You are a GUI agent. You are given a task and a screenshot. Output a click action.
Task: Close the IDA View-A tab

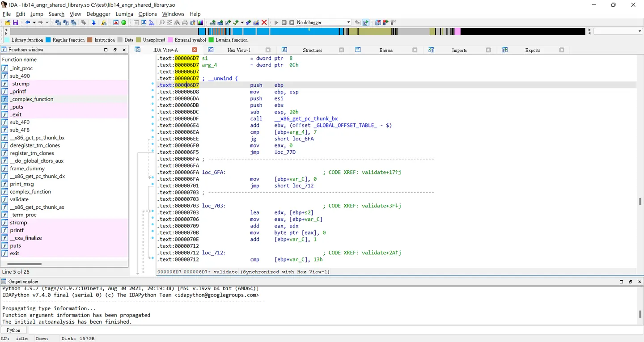(195, 50)
